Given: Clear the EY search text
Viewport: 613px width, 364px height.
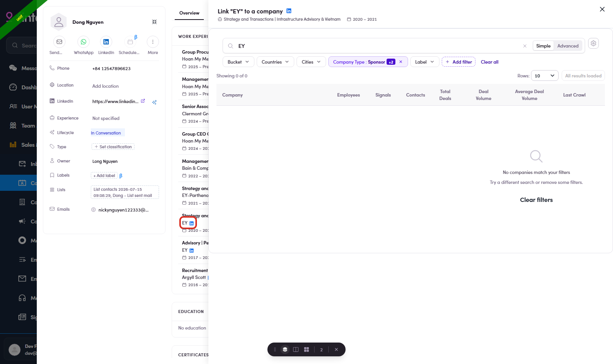Looking at the screenshot, I should 525,46.
